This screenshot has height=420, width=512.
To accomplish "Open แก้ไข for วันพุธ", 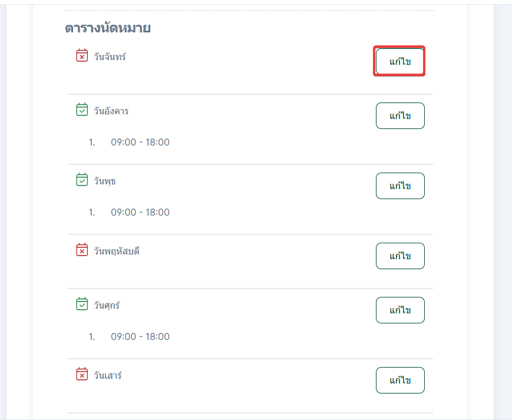I will (x=400, y=186).
